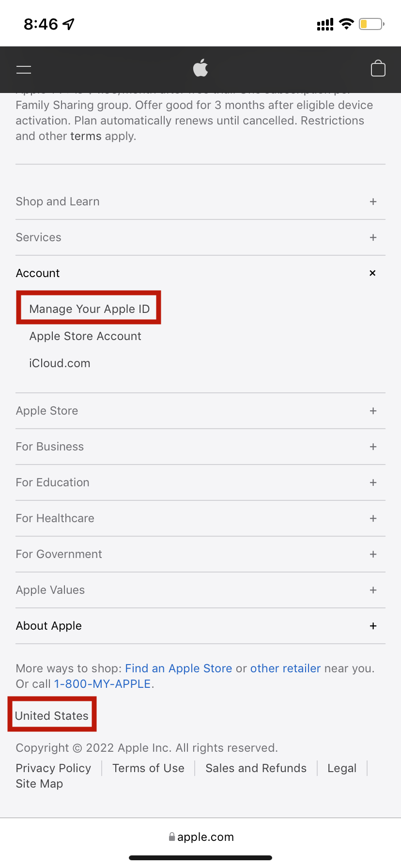This screenshot has height=868, width=401.
Task: Tap the plus icon beside Shop and Learn
Action: click(x=373, y=201)
